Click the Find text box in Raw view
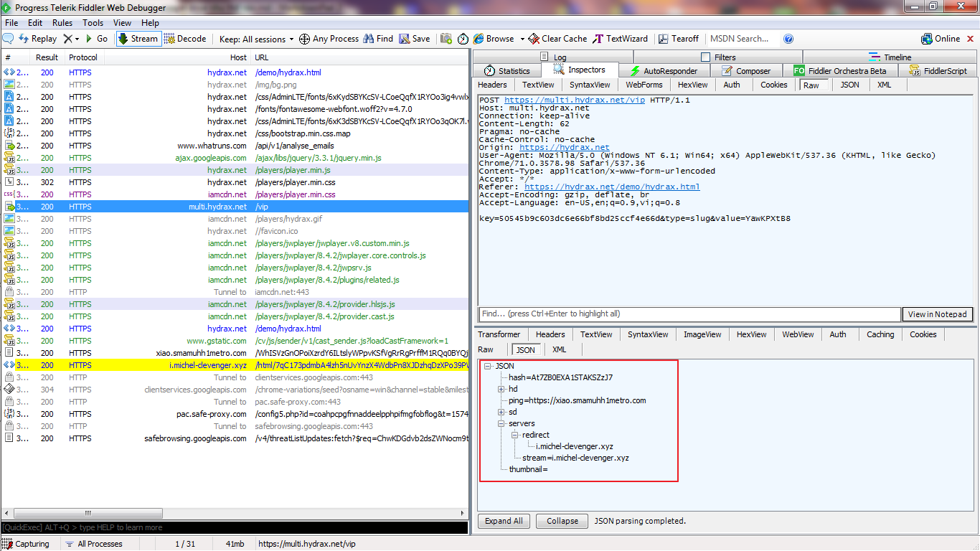The width and height of the screenshot is (980, 551). (x=689, y=314)
